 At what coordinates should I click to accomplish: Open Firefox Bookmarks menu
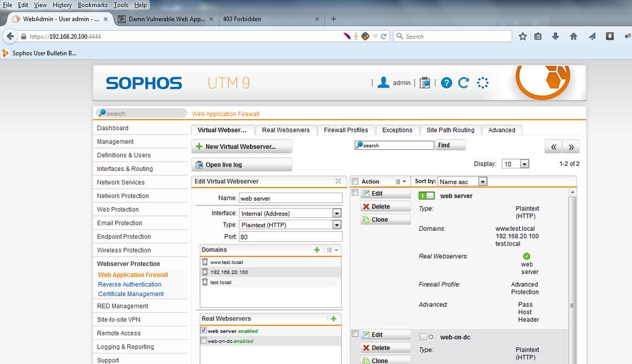click(93, 5)
